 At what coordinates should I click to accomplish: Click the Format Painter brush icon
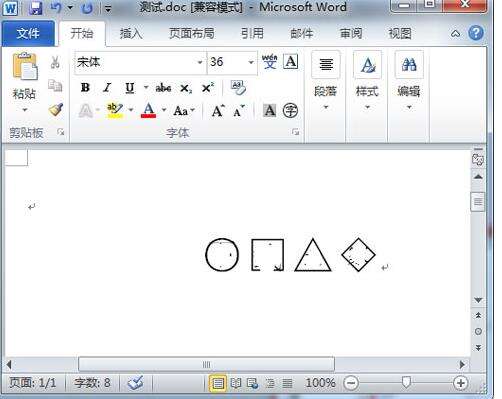tap(56, 110)
